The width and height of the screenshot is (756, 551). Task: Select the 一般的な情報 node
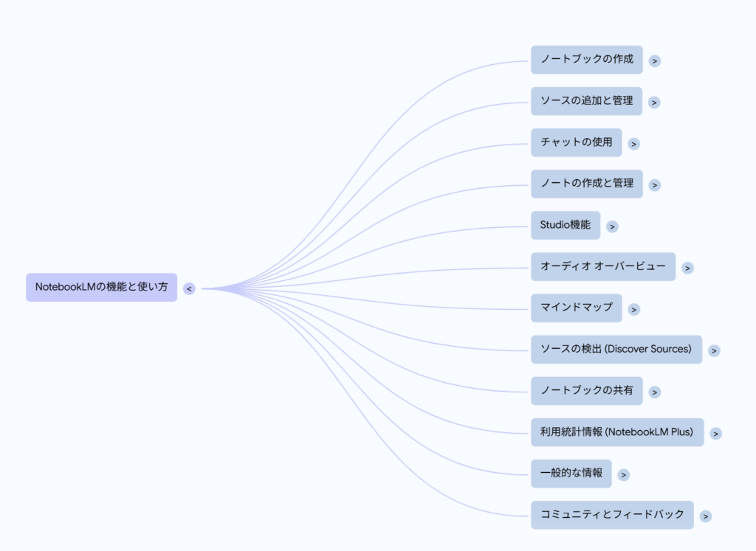pyautogui.click(x=571, y=474)
